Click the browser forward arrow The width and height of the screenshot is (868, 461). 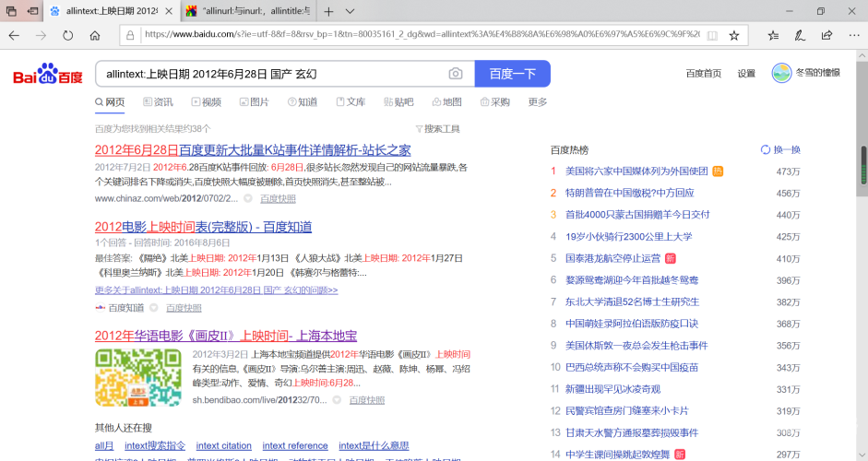pyautogui.click(x=41, y=35)
